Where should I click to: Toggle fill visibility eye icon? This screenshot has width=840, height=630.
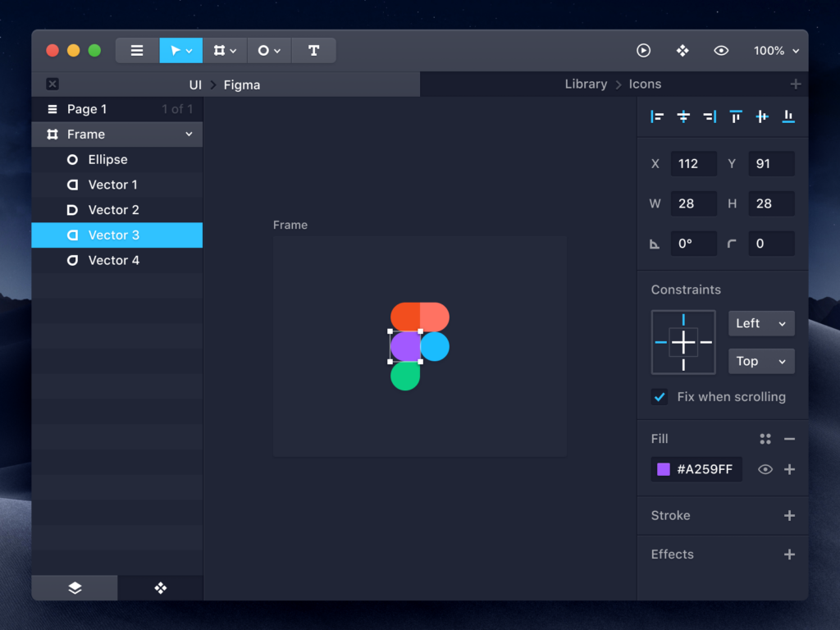(x=765, y=470)
